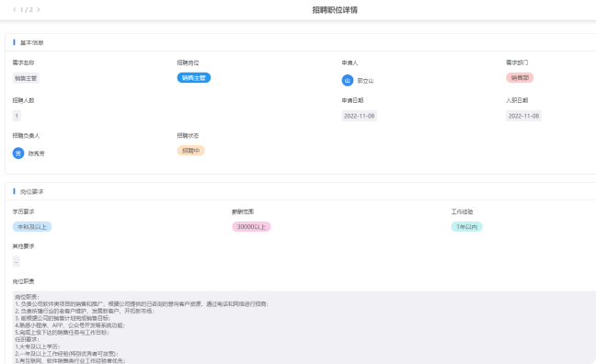This screenshot has width=596, height=364.
Task: Click the line 2.一年及以上工作经验
Action: tap(67, 354)
